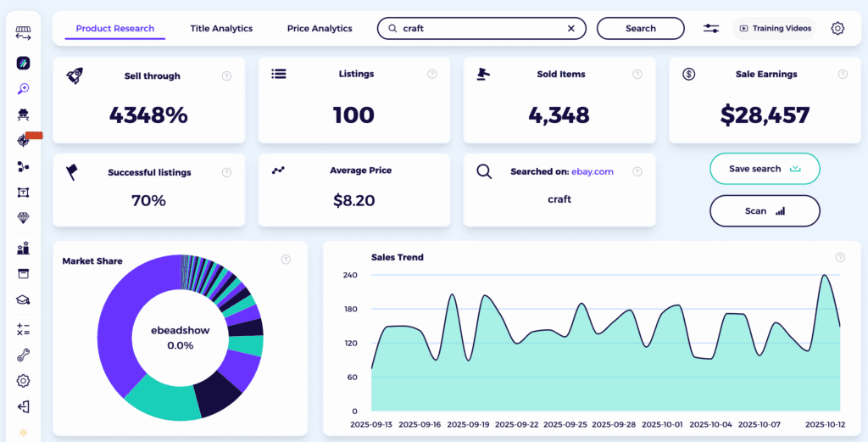This screenshot has height=442, width=868.
Task: Switch to the Price Analytics tab
Action: coord(320,28)
